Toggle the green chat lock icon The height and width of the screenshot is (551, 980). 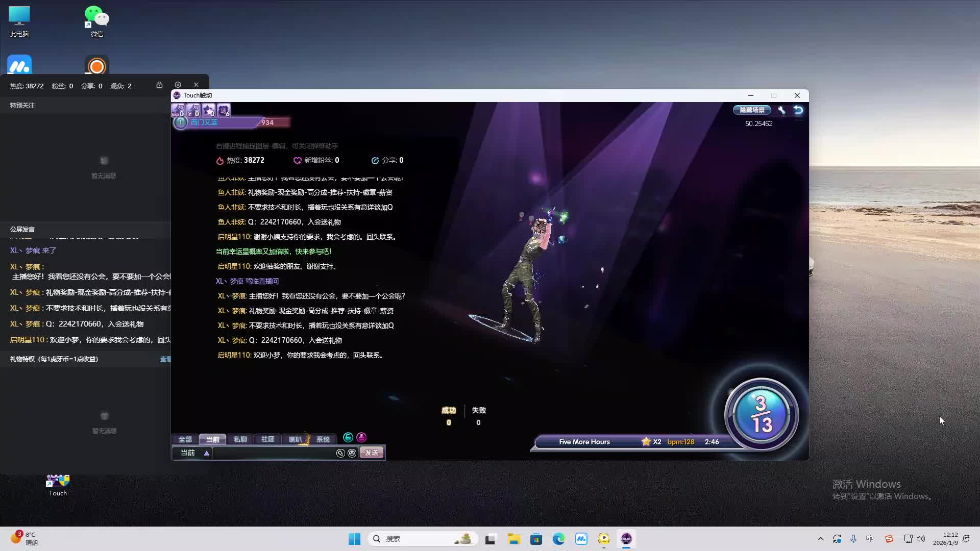348,437
